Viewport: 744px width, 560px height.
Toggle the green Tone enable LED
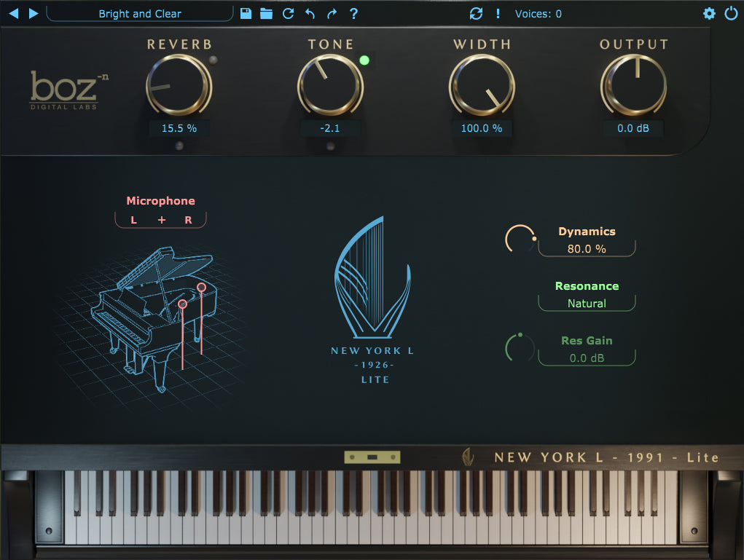point(364,60)
